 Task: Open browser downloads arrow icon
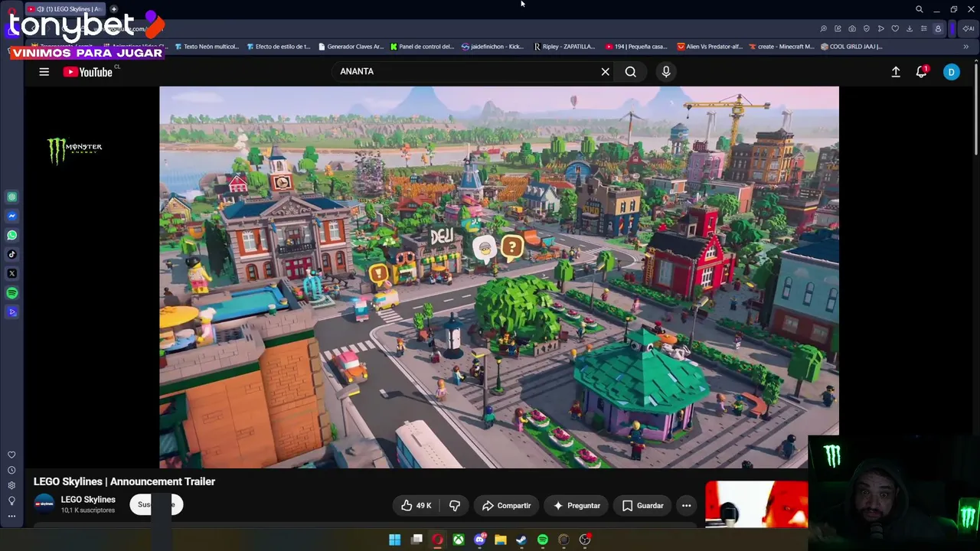pyautogui.click(x=910, y=29)
